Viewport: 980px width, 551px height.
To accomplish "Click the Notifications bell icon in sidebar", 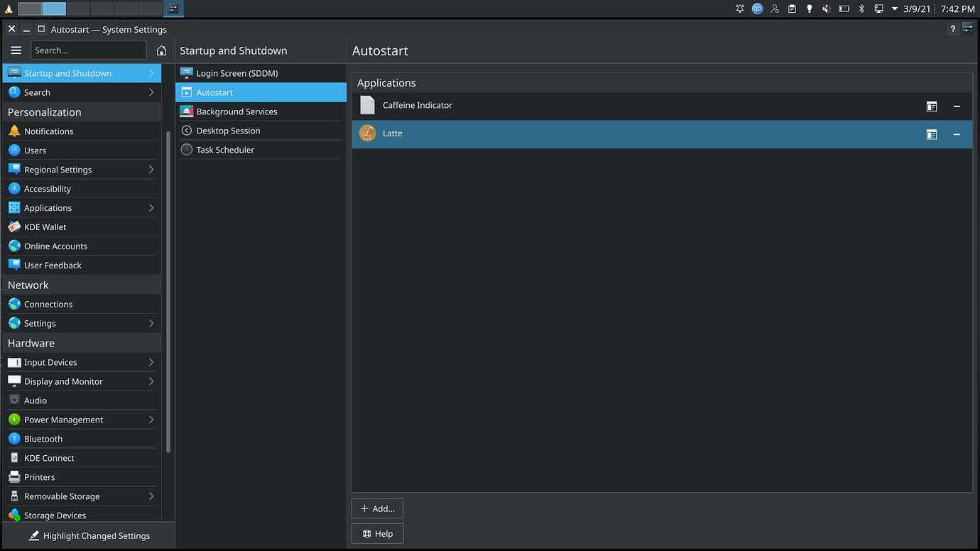I will [x=14, y=131].
